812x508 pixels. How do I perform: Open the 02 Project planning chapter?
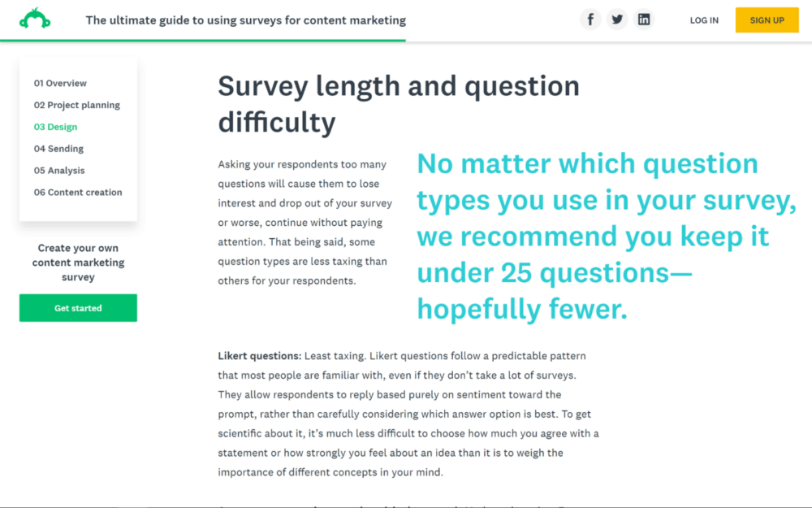[x=77, y=105]
